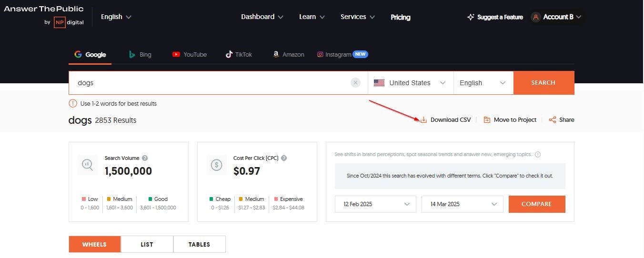Select the TikTok tab

pos(239,55)
